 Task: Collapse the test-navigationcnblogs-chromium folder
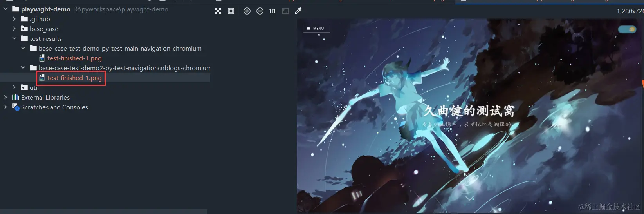pyautogui.click(x=23, y=68)
